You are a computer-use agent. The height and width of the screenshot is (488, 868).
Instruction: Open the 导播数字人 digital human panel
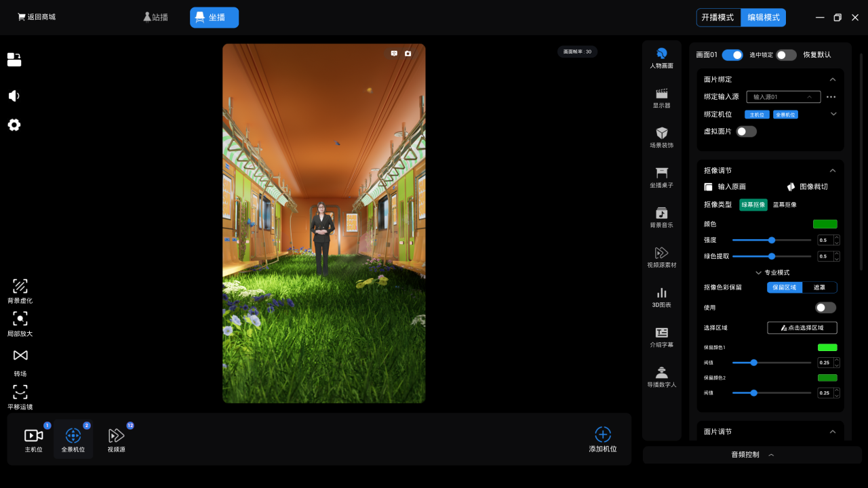click(x=662, y=373)
